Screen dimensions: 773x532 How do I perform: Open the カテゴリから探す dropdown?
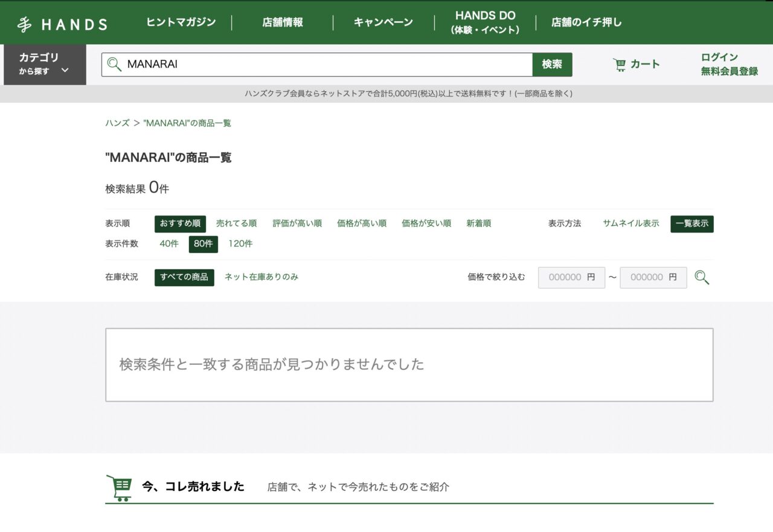[45, 65]
